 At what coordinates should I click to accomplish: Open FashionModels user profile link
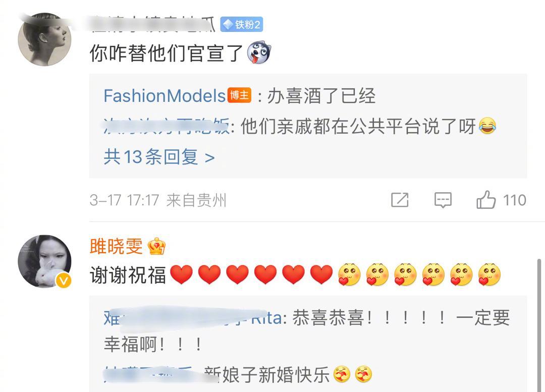(165, 95)
